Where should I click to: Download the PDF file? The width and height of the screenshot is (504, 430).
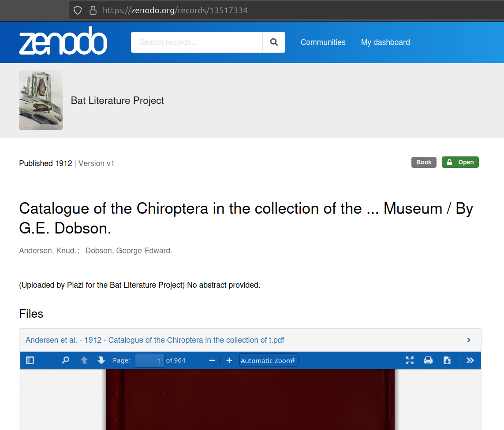tap(447, 360)
